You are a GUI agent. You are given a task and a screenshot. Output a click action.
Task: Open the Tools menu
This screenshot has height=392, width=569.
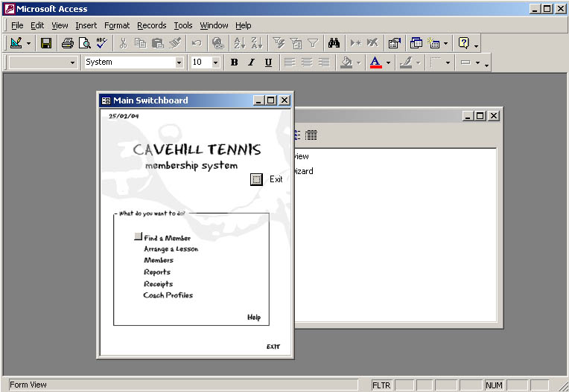pos(183,25)
